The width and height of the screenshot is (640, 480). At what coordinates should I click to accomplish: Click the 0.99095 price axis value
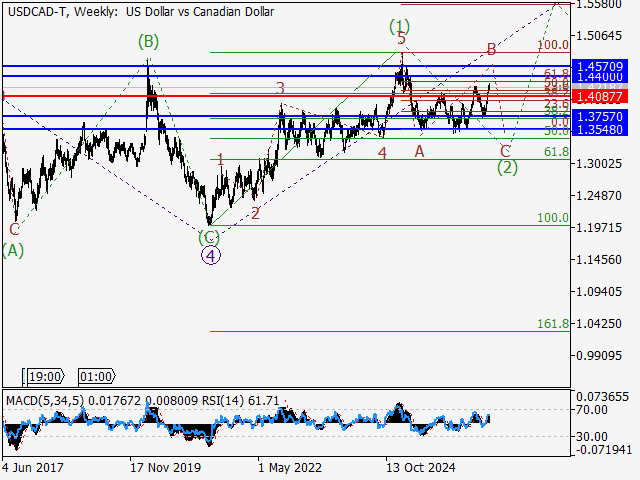coord(599,356)
